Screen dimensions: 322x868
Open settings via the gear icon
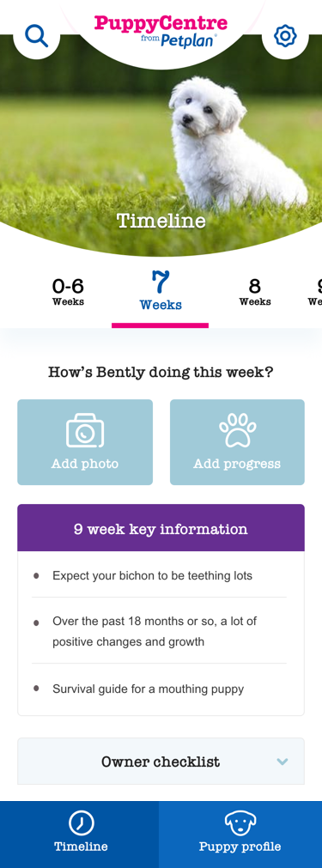[285, 36]
